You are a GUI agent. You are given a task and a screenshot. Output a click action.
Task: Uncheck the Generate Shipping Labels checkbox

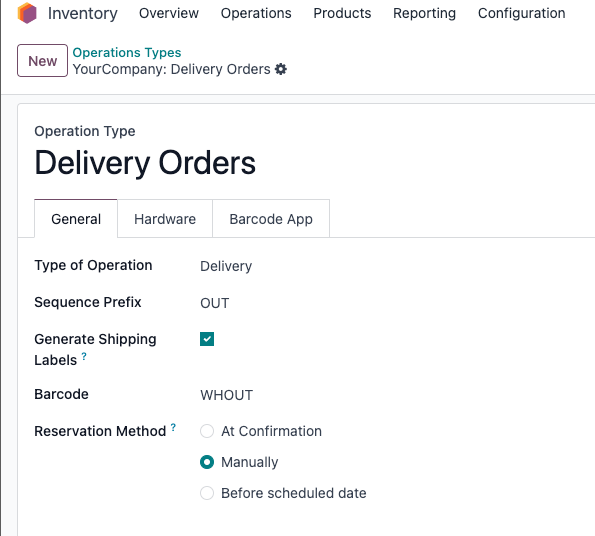click(207, 339)
